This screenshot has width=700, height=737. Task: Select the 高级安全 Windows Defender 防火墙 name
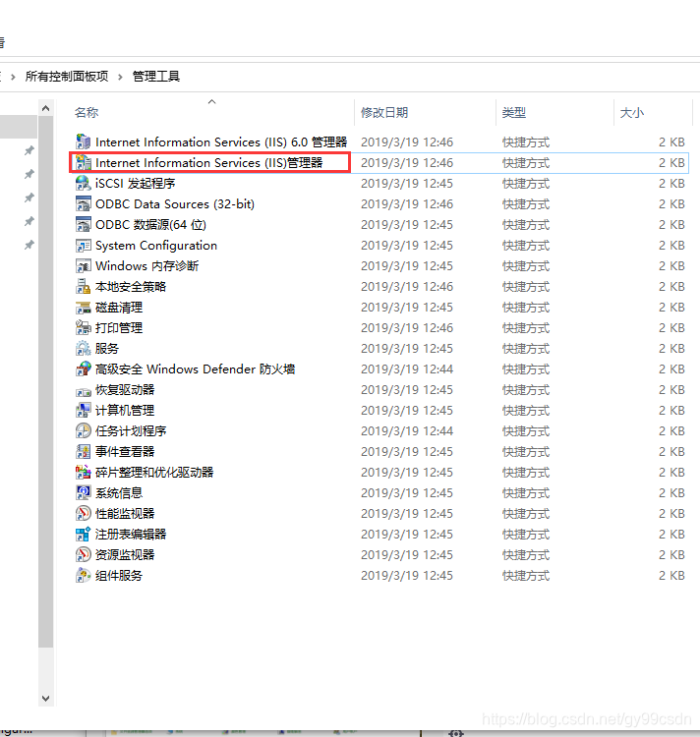195,368
